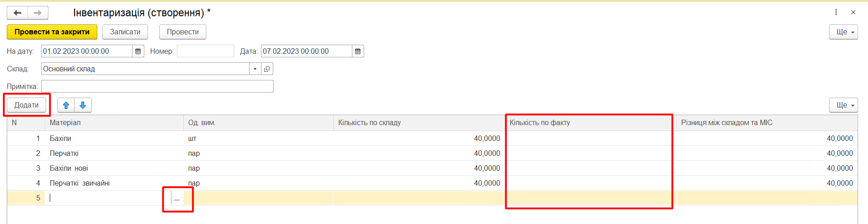Add a new row with 'Додати'
This screenshot has height=224, width=868.
[26, 105]
